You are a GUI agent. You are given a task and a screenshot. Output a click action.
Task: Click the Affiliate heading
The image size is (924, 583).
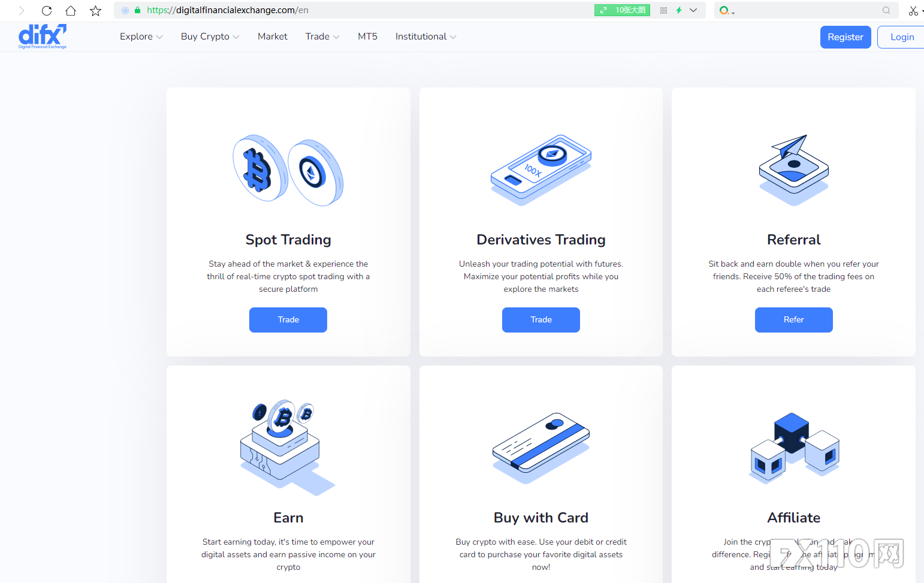point(794,518)
